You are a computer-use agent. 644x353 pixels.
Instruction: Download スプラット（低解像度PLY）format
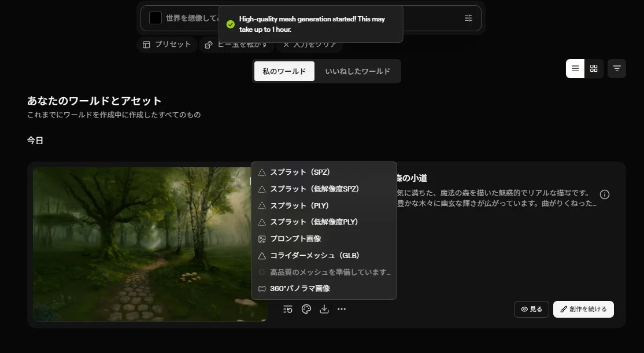click(x=324, y=222)
